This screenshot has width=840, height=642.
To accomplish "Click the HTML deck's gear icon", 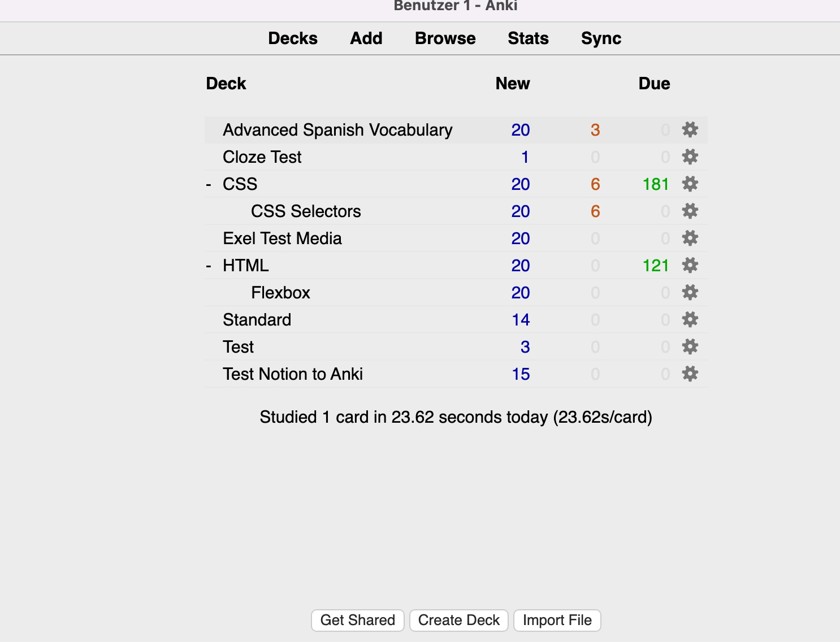I will click(x=689, y=265).
